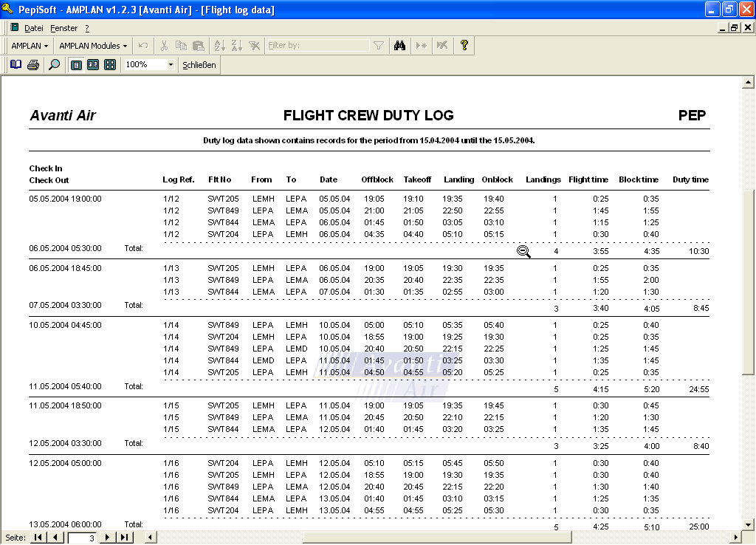The width and height of the screenshot is (756, 545).
Task: Open the Datei menu
Action: tap(34, 28)
